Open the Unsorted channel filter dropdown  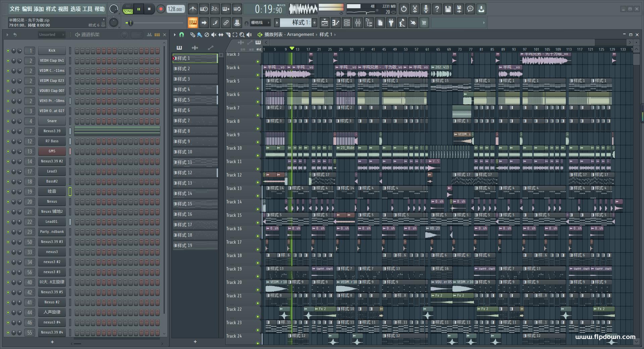point(51,35)
